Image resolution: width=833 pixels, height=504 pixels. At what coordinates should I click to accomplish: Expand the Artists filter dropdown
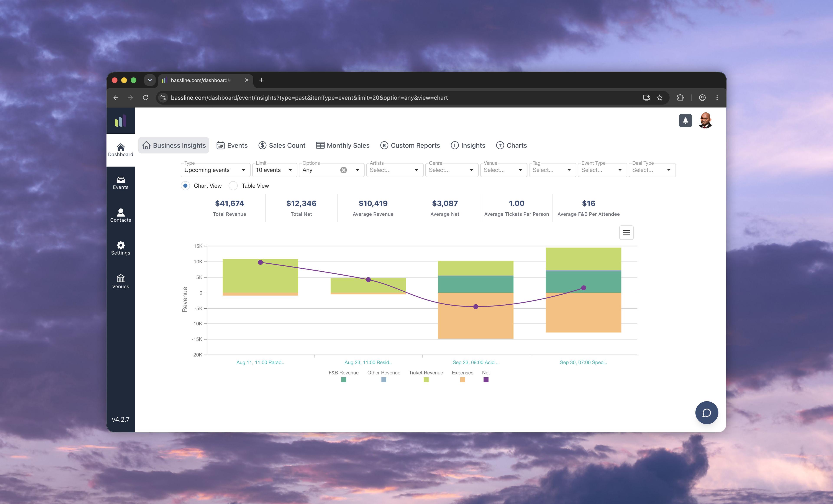point(395,170)
